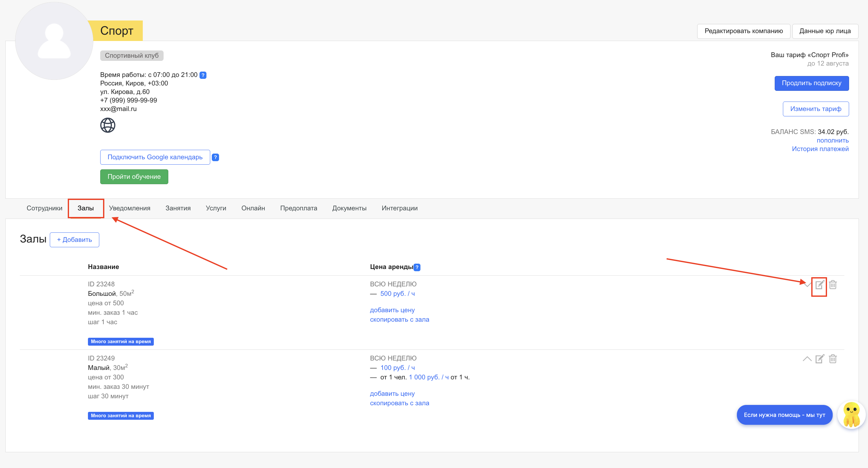Move Большой hall down with chevron arrow
Viewport: 868px width, 468px height.
(807, 285)
